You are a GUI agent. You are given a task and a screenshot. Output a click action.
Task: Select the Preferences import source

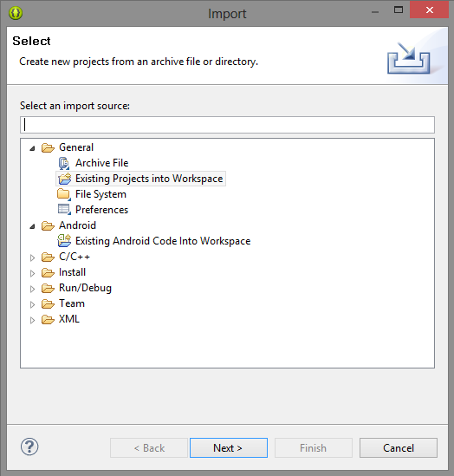tap(101, 210)
